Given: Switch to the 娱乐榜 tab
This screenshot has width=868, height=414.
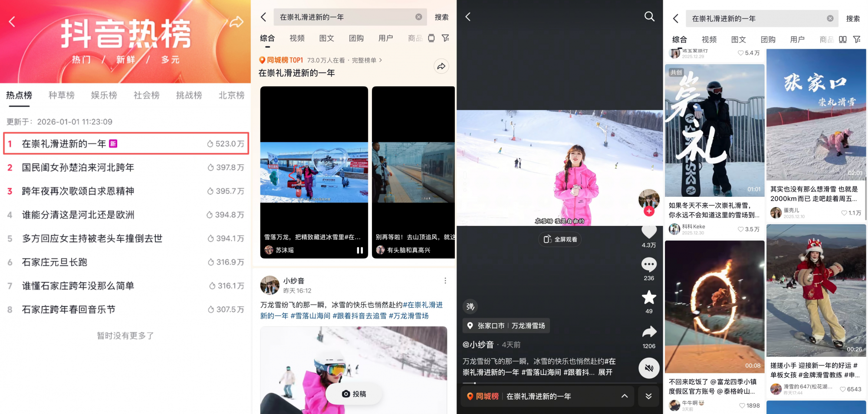Looking at the screenshot, I should (x=104, y=95).
